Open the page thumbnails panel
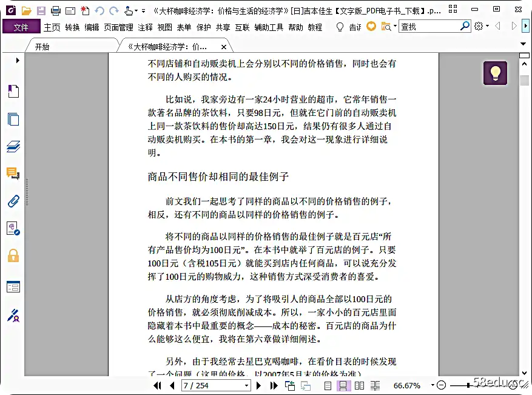Screen dimensions: 532x395 click(x=13, y=119)
